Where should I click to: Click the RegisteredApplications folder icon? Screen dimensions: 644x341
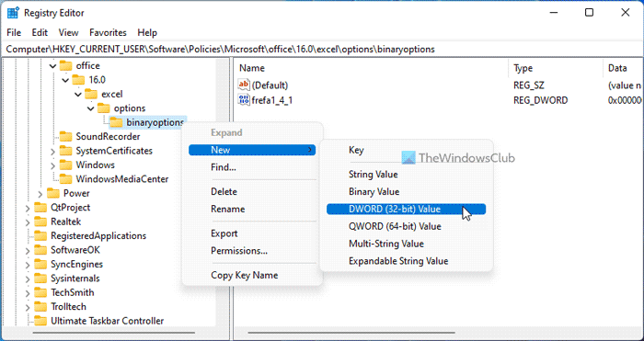tap(40, 235)
